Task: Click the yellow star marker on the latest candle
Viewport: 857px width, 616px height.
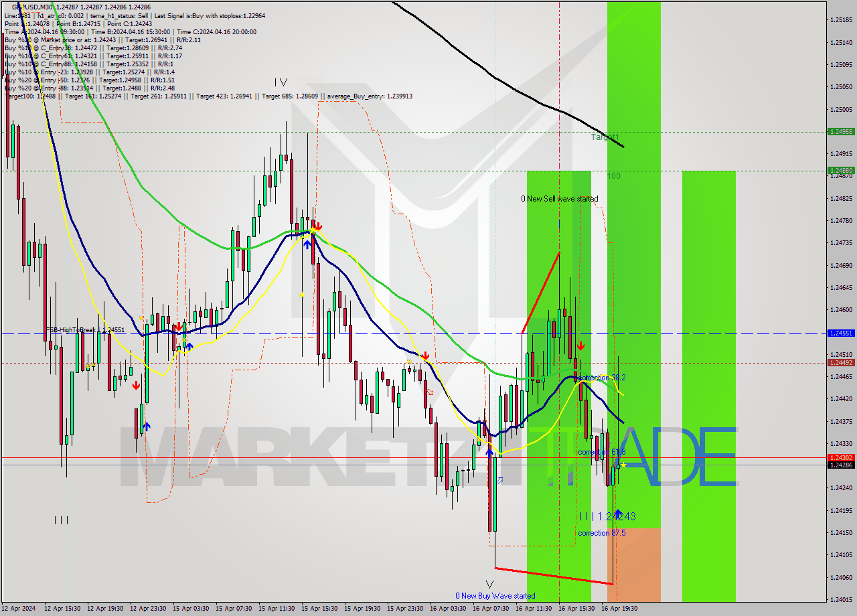Action: [623, 465]
